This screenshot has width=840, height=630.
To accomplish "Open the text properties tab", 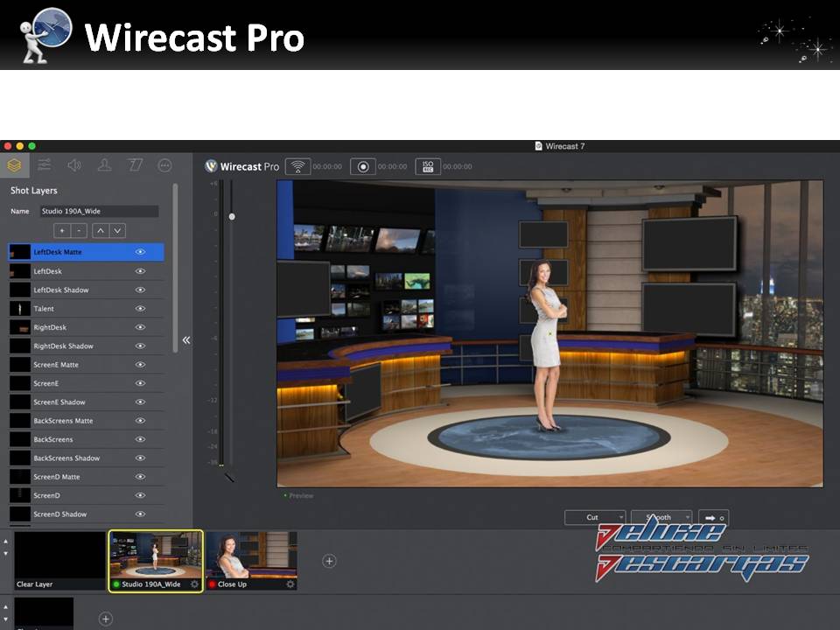I will pos(135,165).
